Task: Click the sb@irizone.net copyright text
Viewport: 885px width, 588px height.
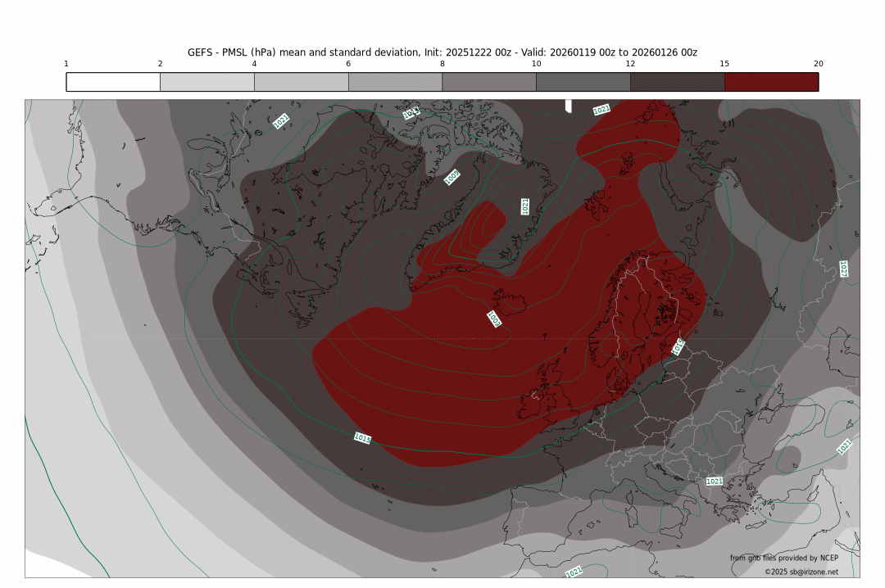Action: click(x=801, y=572)
